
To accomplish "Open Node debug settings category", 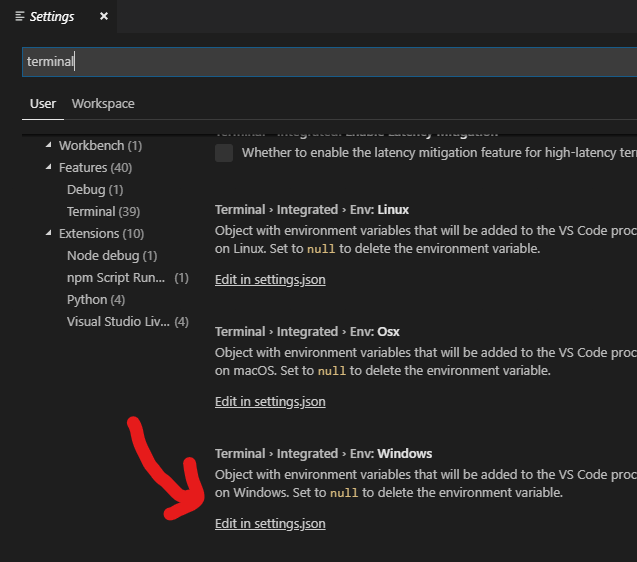I will 111,256.
